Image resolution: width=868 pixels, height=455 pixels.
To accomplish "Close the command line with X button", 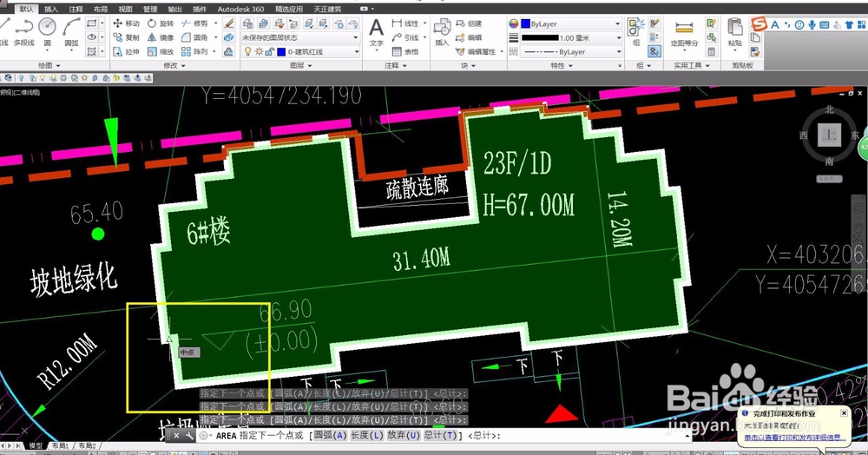I will coord(176,436).
